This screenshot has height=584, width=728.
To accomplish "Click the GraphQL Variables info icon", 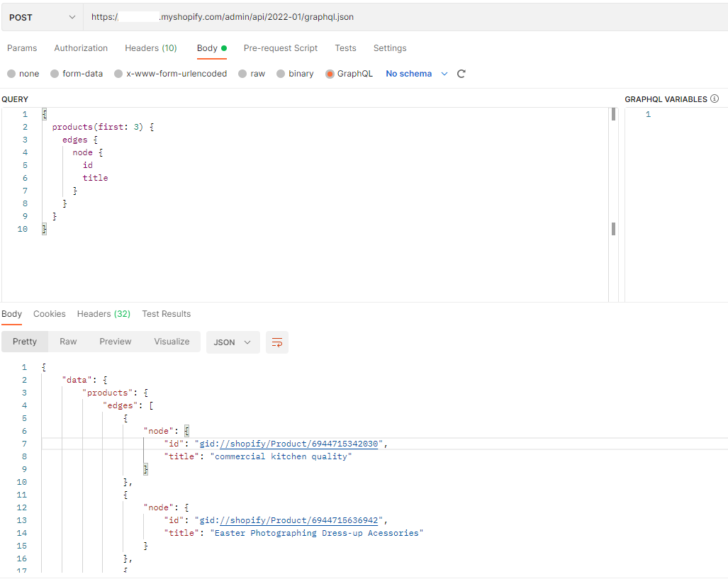I will 715,99.
